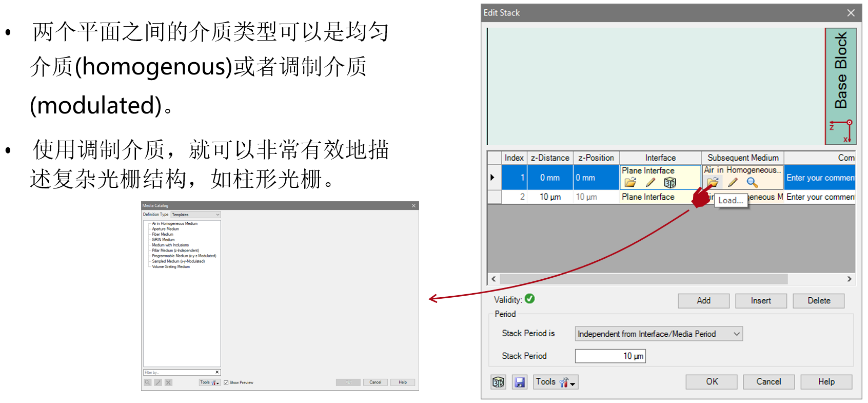Click the z-Distance column header

coord(550,158)
